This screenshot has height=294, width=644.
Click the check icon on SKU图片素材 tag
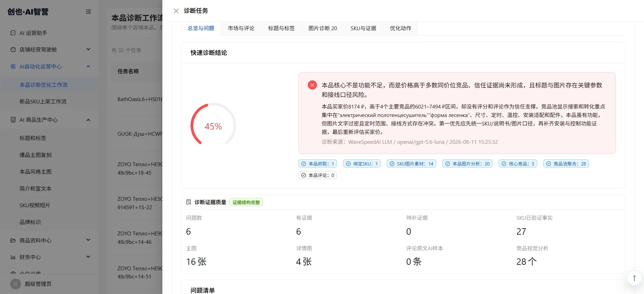[392, 164]
